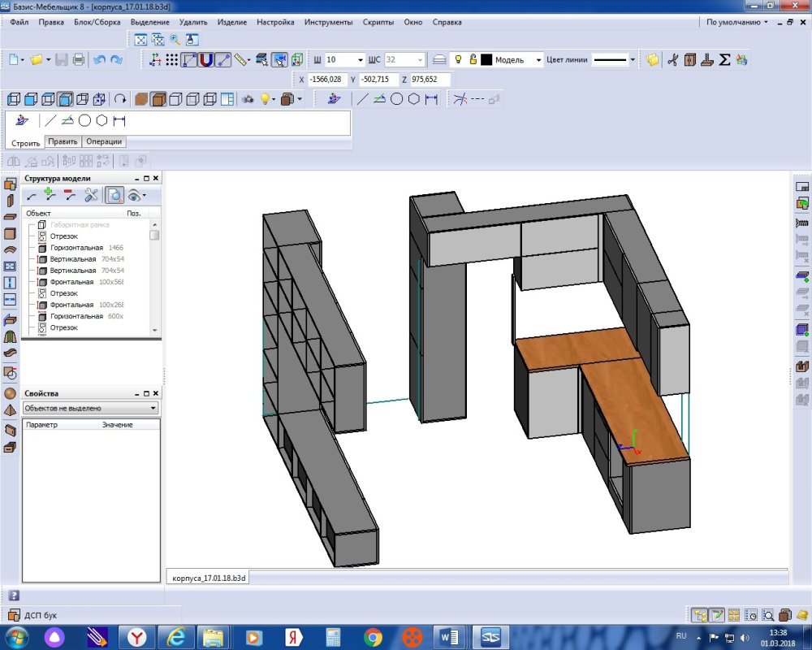The image size is (812, 650).
Task: Click the scissors cutting icon
Action: click(x=672, y=60)
